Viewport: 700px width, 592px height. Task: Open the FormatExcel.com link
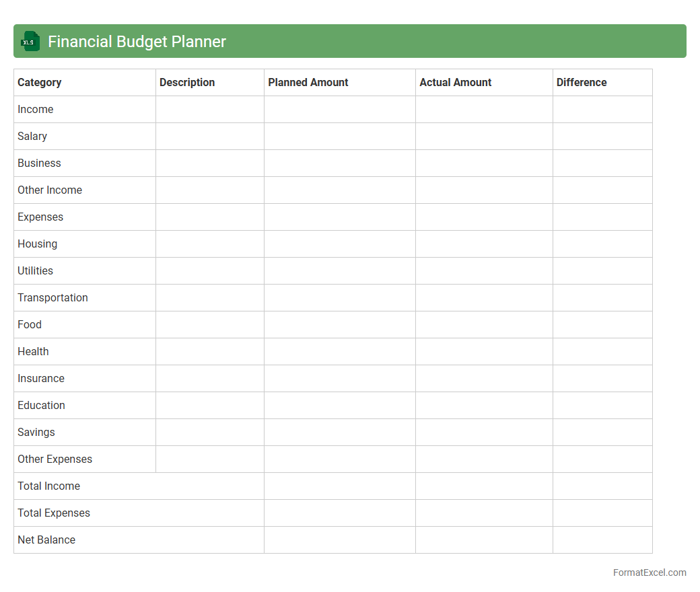point(649,572)
